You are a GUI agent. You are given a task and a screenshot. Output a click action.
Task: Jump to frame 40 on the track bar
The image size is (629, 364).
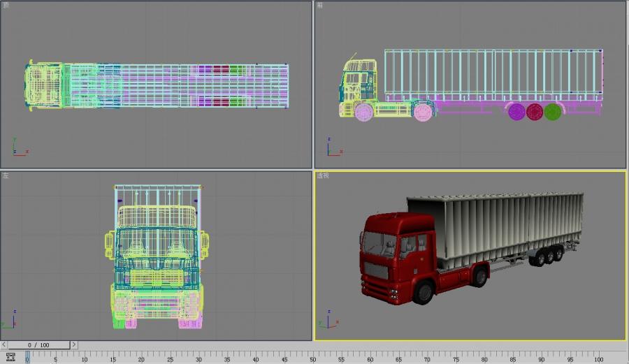click(x=256, y=359)
